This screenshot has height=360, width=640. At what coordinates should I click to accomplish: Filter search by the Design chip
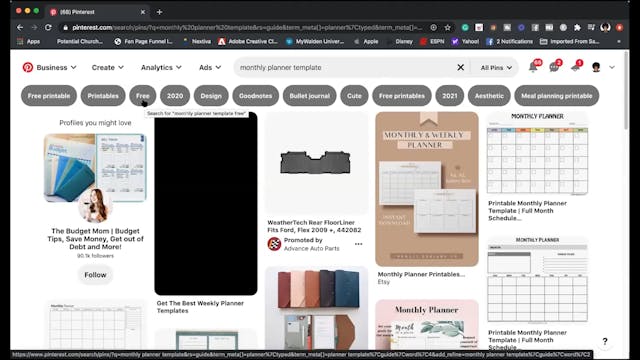pyautogui.click(x=211, y=96)
